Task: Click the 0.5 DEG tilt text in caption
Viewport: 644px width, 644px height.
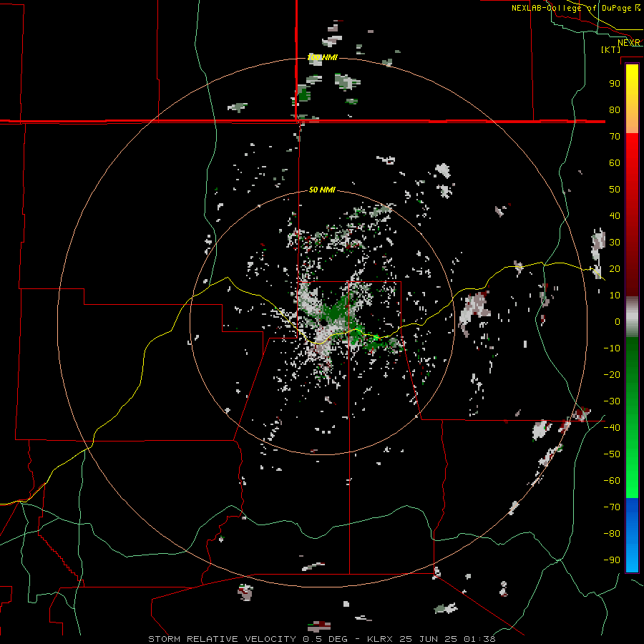Action: (325, 639)
